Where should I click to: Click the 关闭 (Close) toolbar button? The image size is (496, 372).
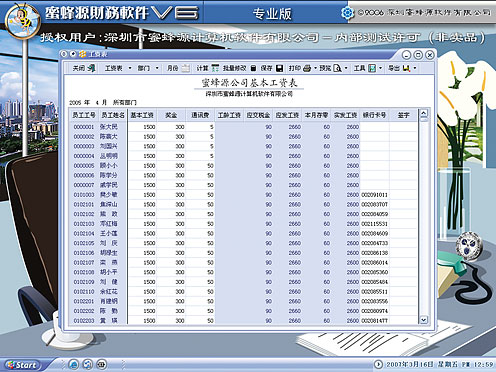84,68
